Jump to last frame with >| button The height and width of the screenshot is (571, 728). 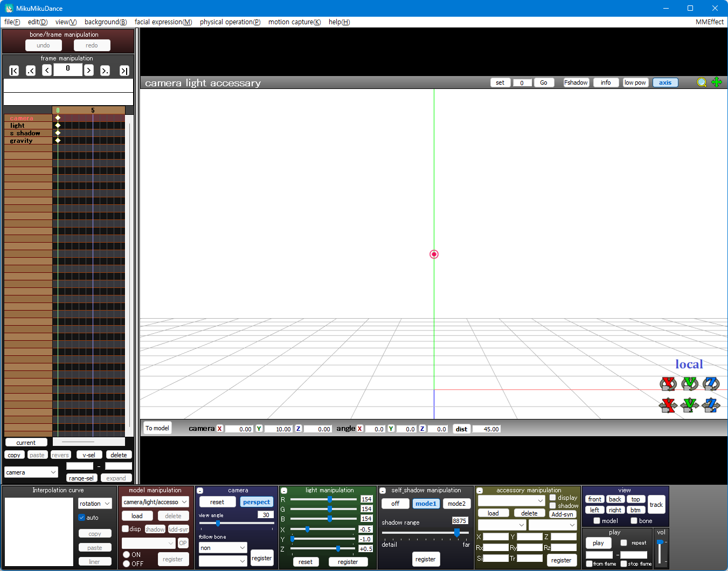(x=124, y=71)
